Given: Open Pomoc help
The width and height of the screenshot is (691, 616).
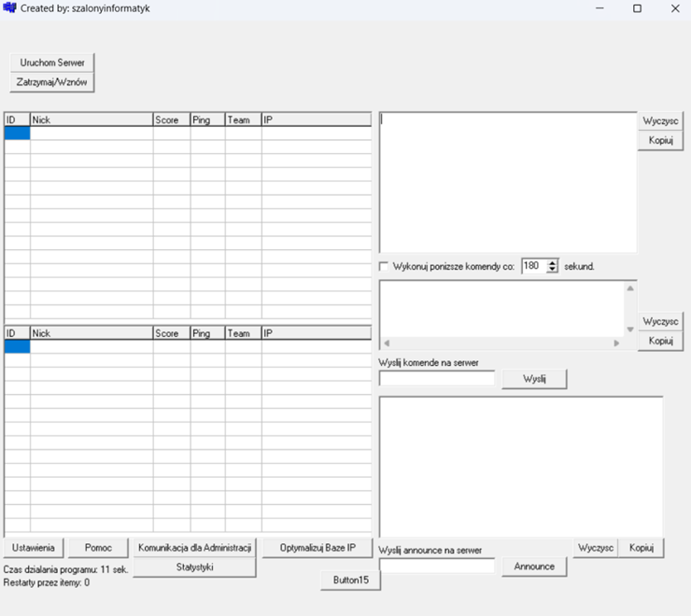Looking at the screenshot, I should pyautogui.click(x=98, y=548).
